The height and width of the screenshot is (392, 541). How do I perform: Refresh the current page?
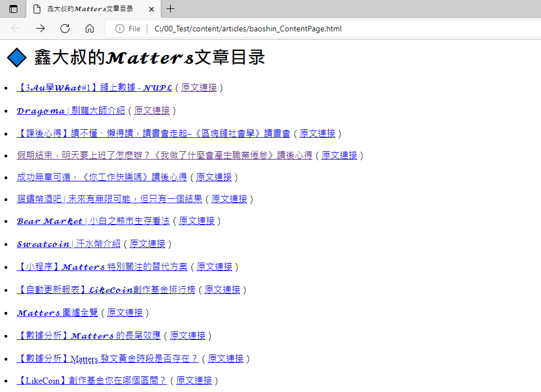click(65, 29)
